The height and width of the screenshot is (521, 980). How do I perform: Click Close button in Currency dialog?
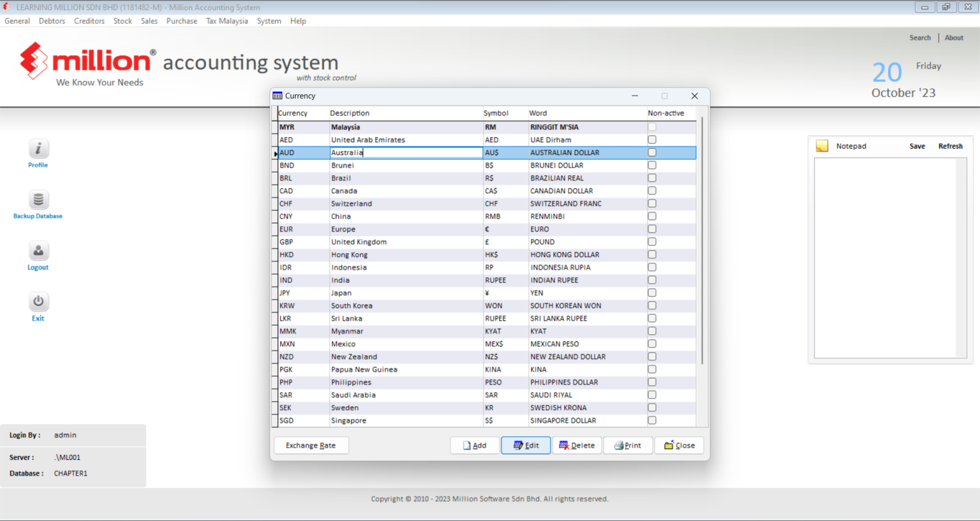tap(679, 445)
